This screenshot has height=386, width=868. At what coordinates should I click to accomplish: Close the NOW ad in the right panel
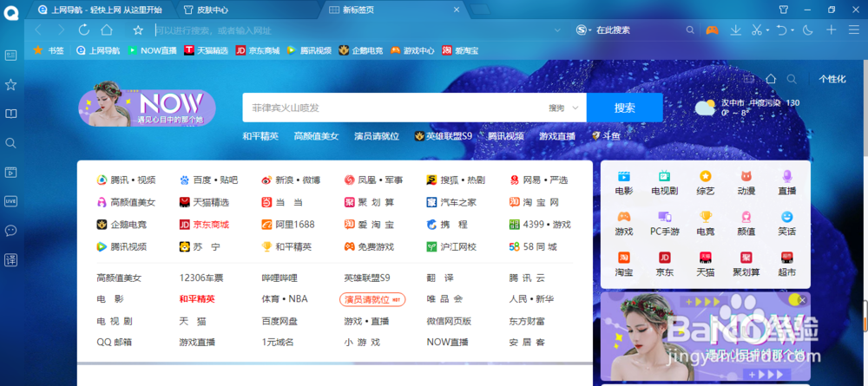[x=802, y=300]
